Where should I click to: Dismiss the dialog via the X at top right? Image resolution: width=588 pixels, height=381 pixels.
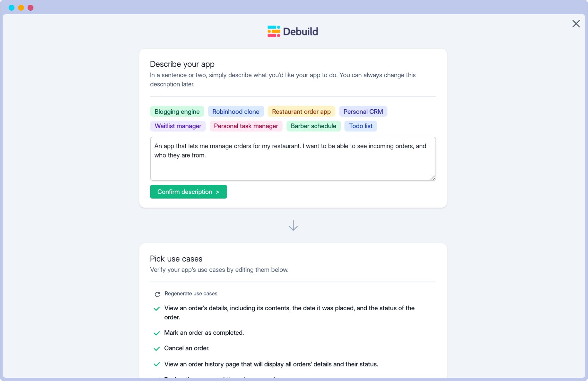tap(576, 24)
